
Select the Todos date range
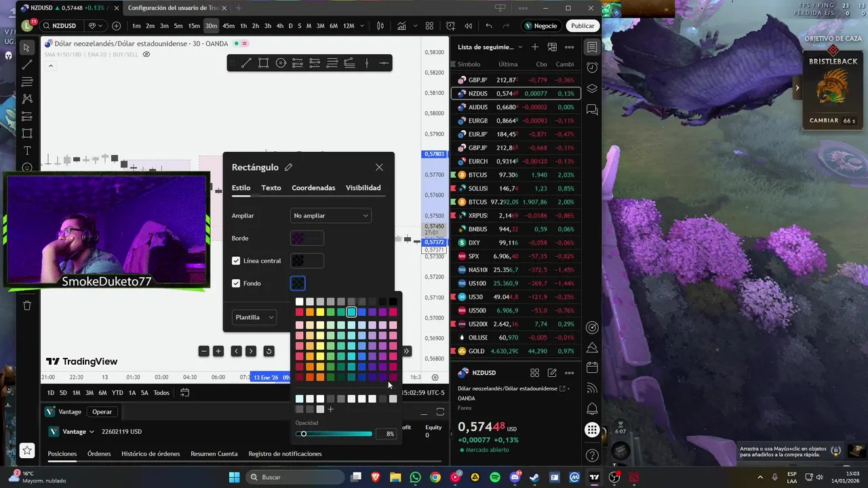tap(161, 392)
